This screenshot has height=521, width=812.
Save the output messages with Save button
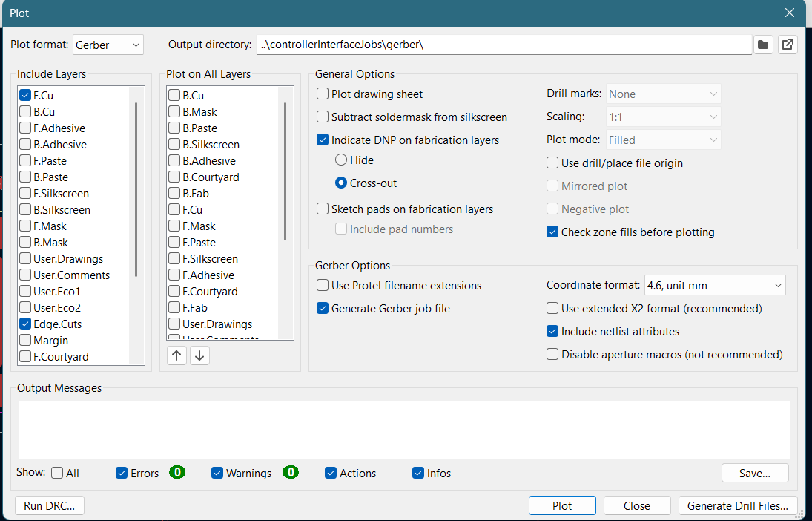click(x=755, y=474)
